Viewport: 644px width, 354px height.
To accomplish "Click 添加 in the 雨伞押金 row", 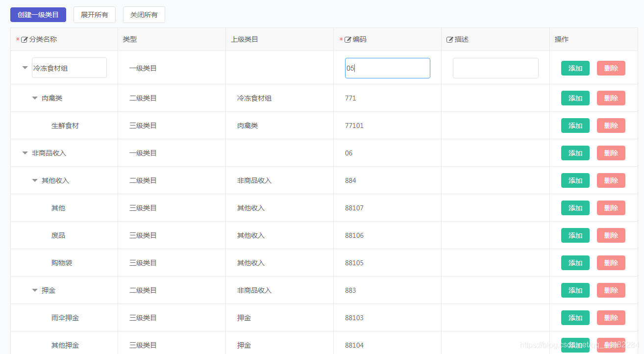I will tap(575, 318).
